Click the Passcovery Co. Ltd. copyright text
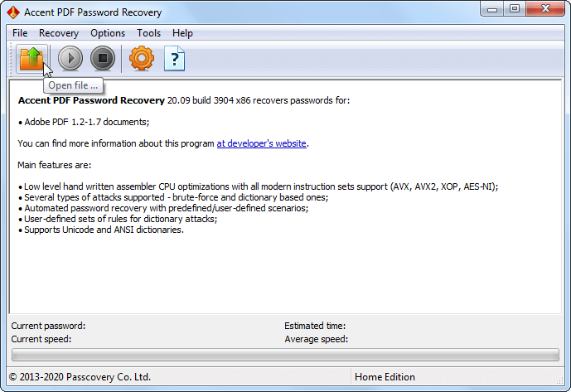 pos(80,377)
